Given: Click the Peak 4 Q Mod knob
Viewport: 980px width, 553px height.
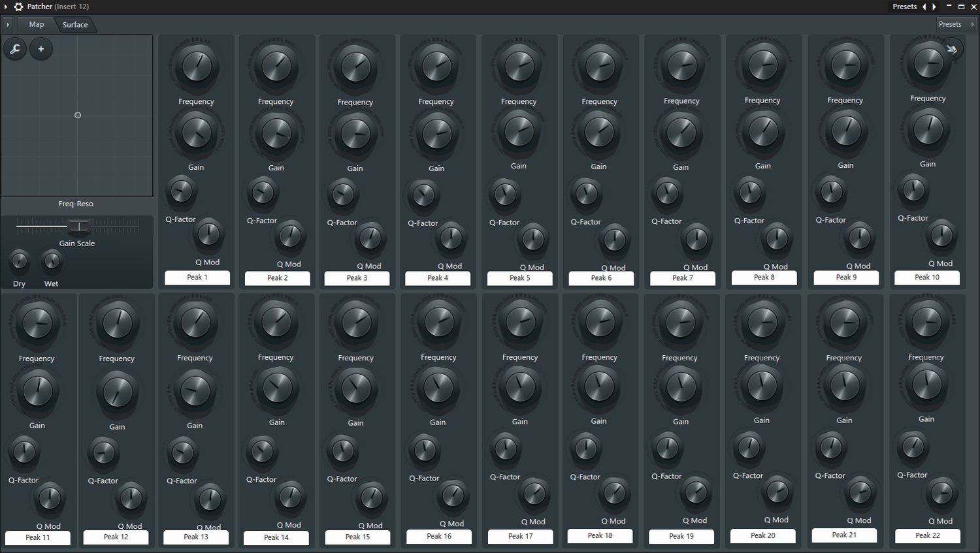Looking at the screenshot, I should click(x=451, y=238).
